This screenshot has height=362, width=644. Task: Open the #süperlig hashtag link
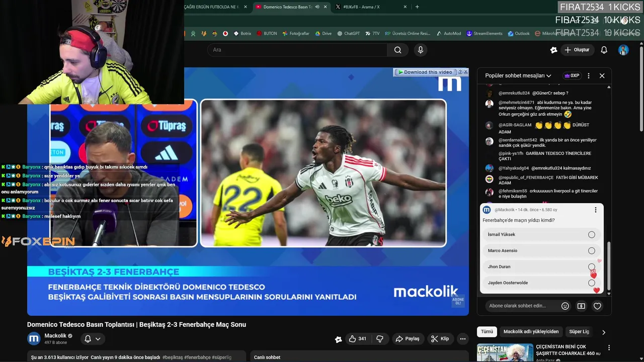coord(221,357)
